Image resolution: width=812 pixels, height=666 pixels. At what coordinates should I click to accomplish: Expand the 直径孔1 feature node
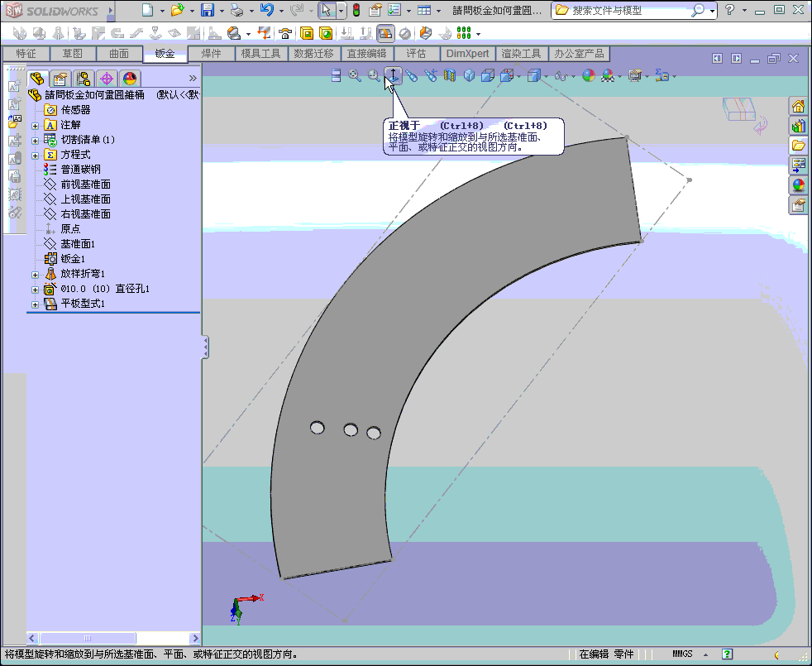pyautogui.click(x=36, y=290)
